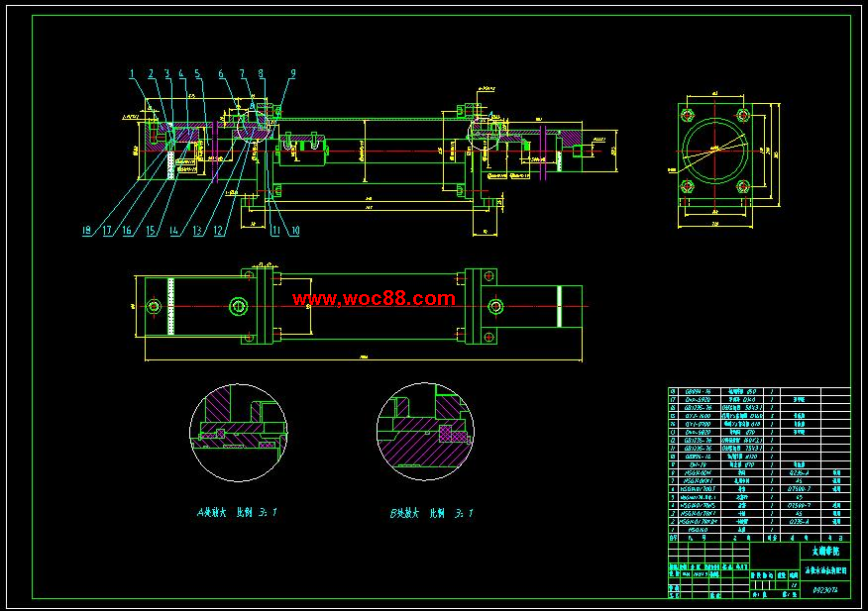Click the 'A处放大 比例 3:1' detail caption
Viewport: 868px width, 611px height.
[x=237, y=513]
